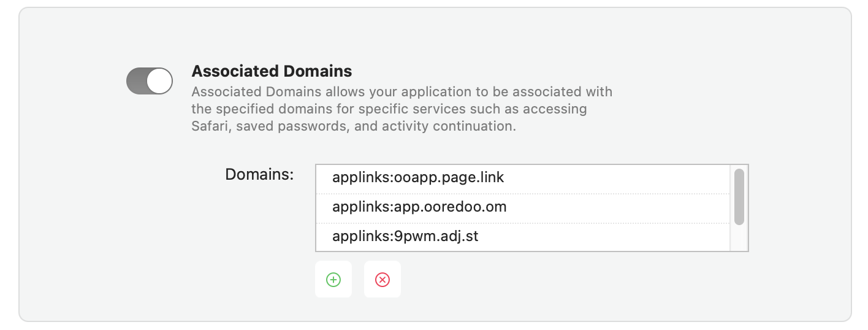
Task: Click the Associated Domains bold heading
Action: point(272,71)
